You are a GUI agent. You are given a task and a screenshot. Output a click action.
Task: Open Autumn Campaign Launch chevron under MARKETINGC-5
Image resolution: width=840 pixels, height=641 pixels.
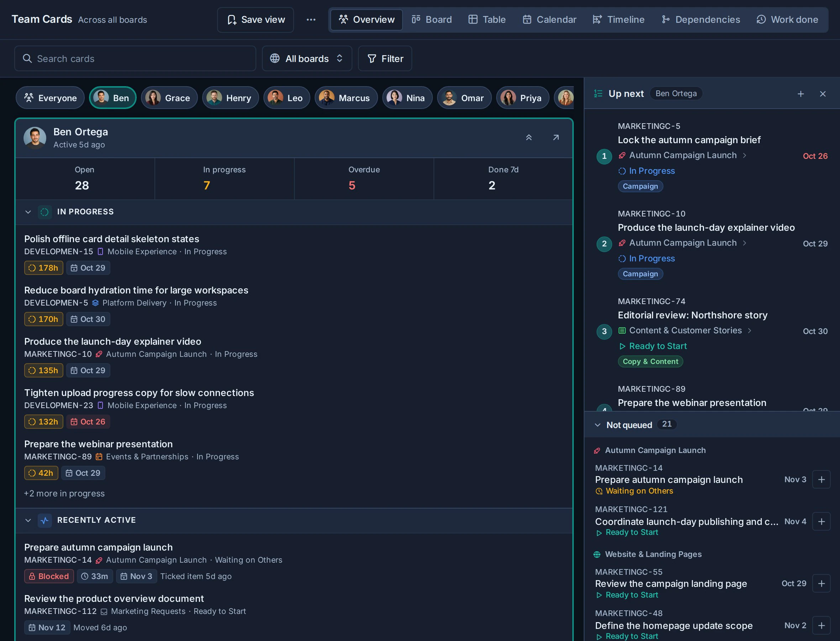pos(745,155)
